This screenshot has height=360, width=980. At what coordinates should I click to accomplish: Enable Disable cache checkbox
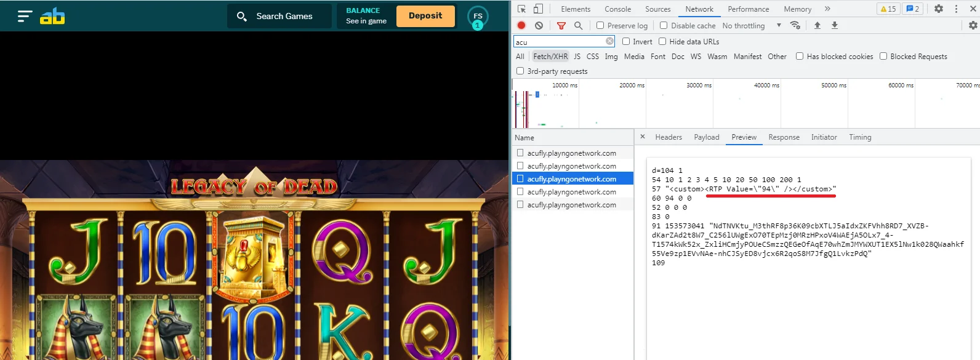[664, 25]
